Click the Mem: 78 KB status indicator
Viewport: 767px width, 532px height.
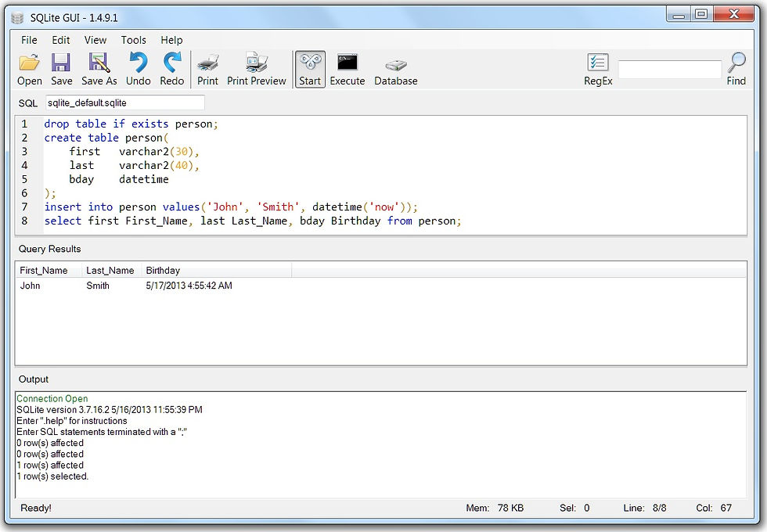[x=495, y=508]
